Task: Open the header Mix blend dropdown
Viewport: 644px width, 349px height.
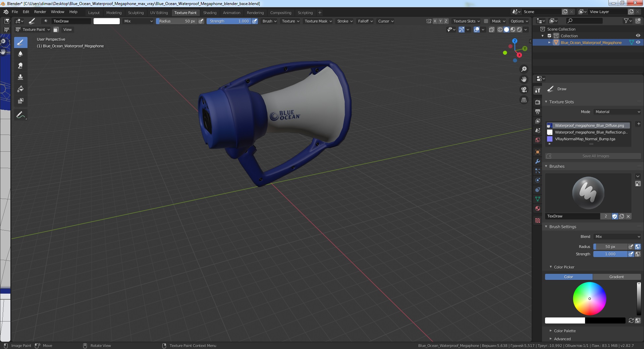Action: click(138, 21)
